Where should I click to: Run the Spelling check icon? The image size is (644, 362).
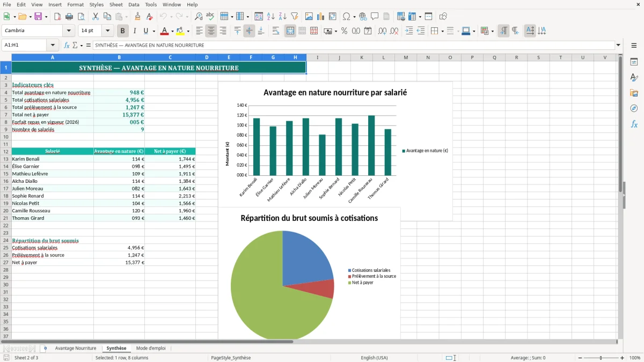coord(210,17)
